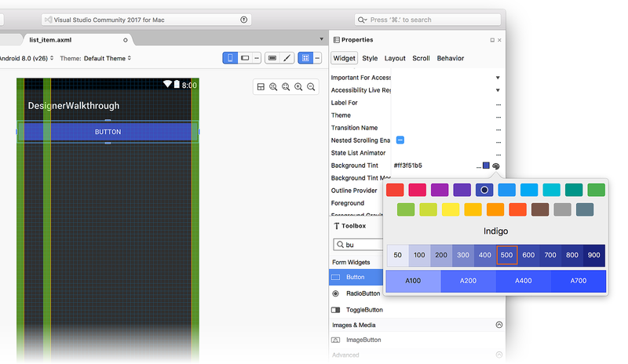The width and height of the screenshot is (628, 364).
Task: Choose Indigo shade 900
Action: [594, 255]
